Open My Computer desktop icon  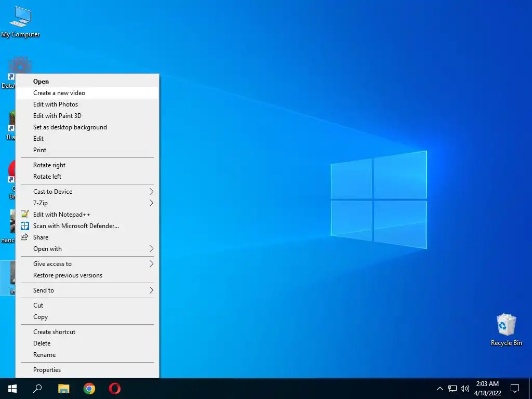click(x=20, y=22)
